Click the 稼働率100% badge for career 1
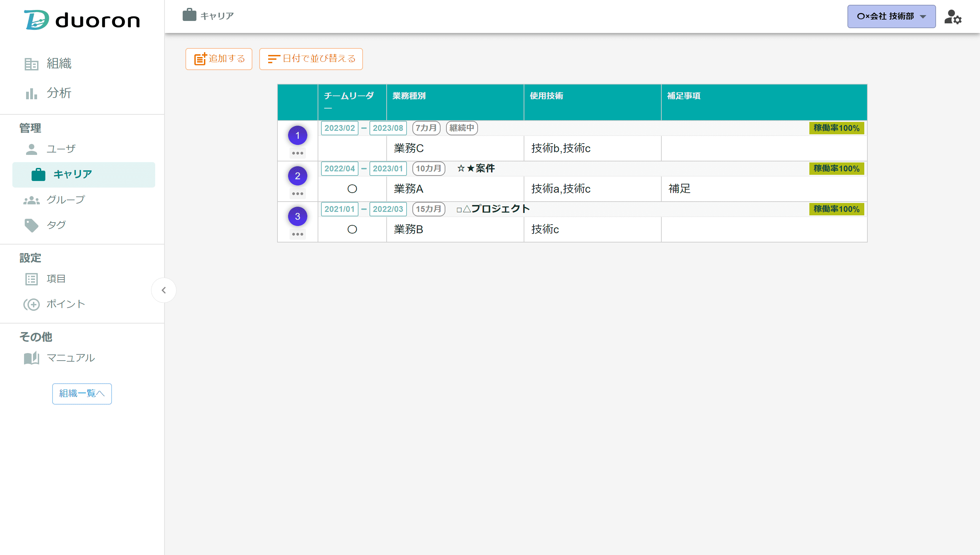This screenshot has height=555, width=980. coord(836,128)
